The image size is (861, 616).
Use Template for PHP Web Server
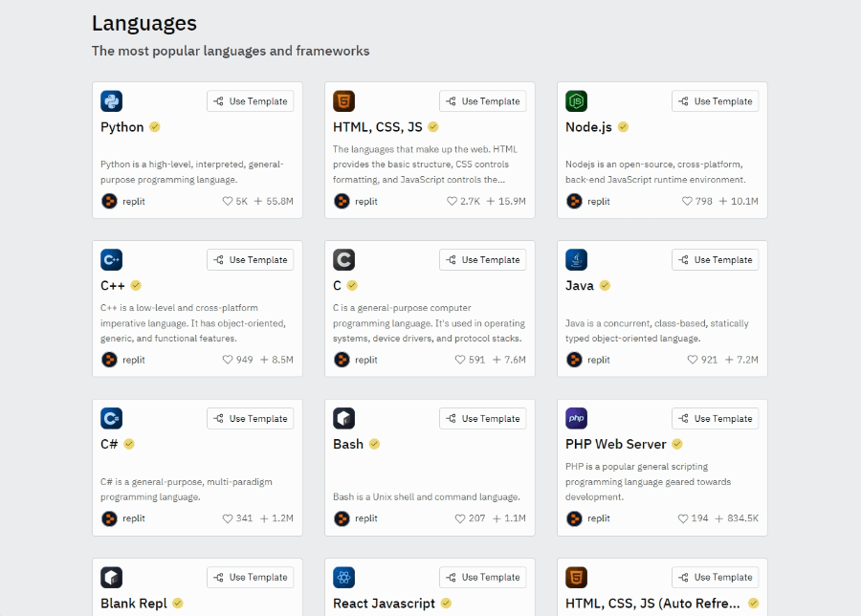point(715,418)
